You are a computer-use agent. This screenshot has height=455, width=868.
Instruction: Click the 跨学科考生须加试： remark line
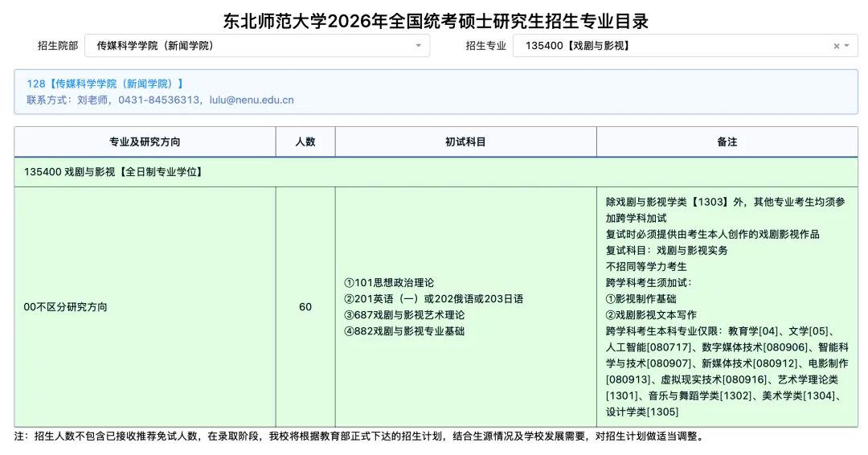[649, 283]
